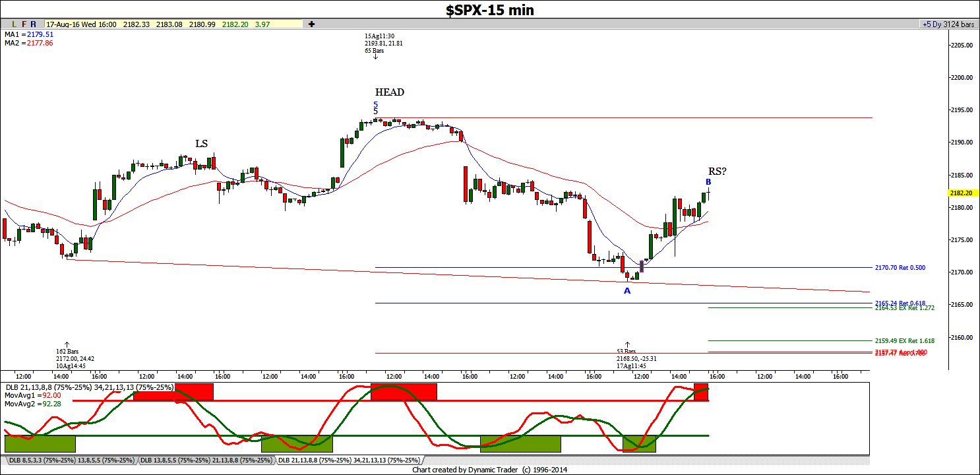Click the '2159.49 EX Ret 1.618' label
980x475 pixels.
click(905, 341)
